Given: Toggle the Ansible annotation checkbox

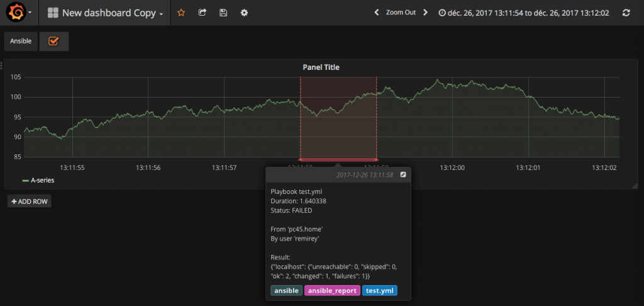Looking at the screenshot, I should [53, 41].
